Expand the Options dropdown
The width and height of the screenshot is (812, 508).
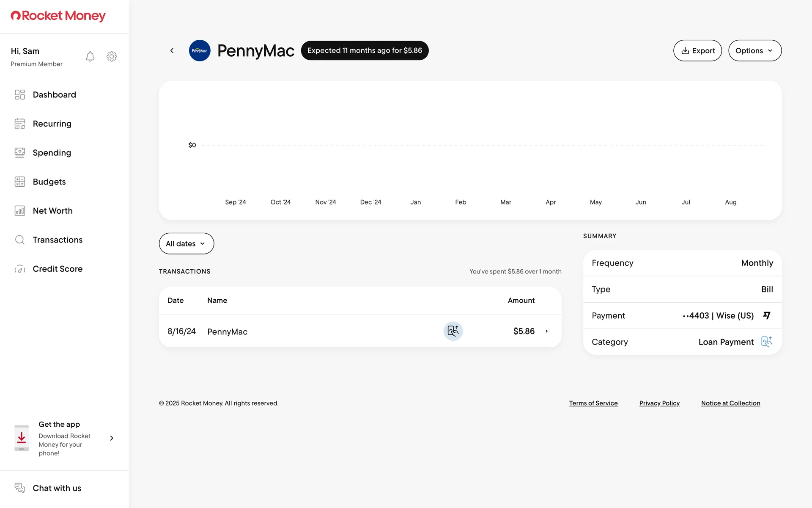(x=754, y=50)
